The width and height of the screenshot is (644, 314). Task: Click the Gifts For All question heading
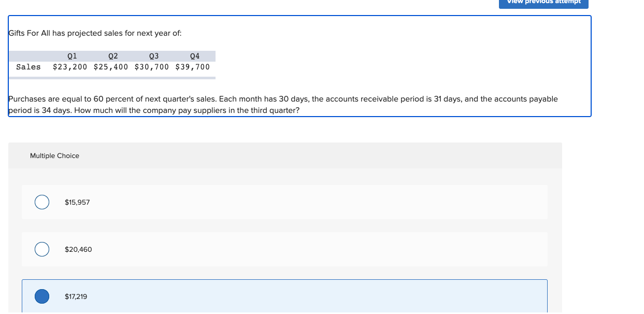[x=93, y=33]
